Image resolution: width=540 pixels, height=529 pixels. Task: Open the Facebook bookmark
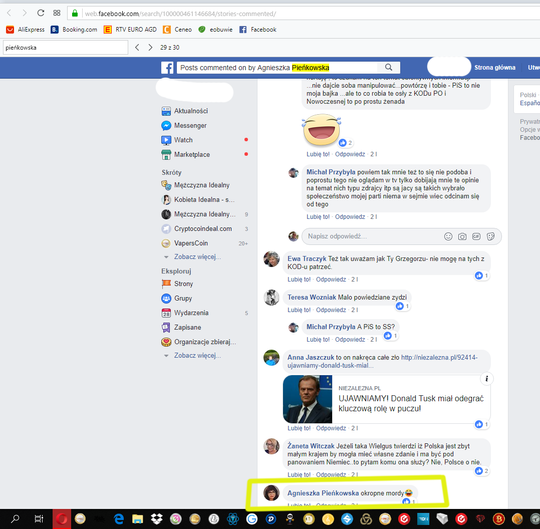(x=258, y=30)
